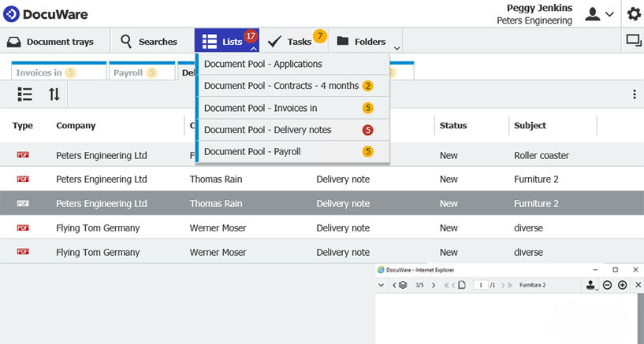Sort by the Company column header
The height and width of the screenshot is (344, 644).
click(x=76, y=125)
